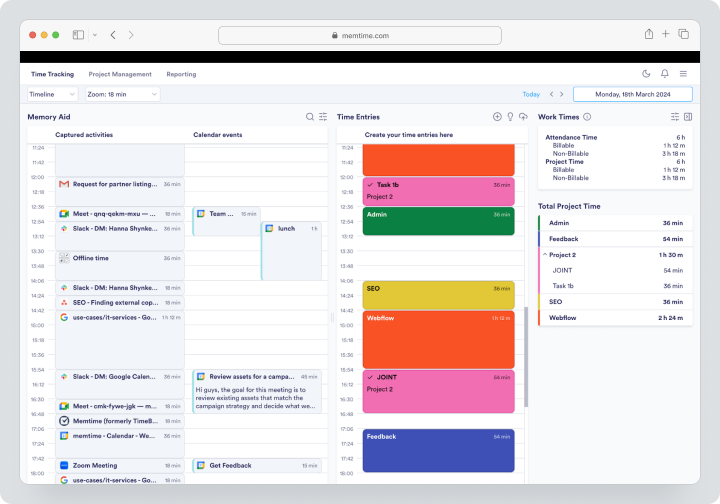Open Work Times settings sliders icon
The height and width of the screenshot is (504, 720).
675,117
